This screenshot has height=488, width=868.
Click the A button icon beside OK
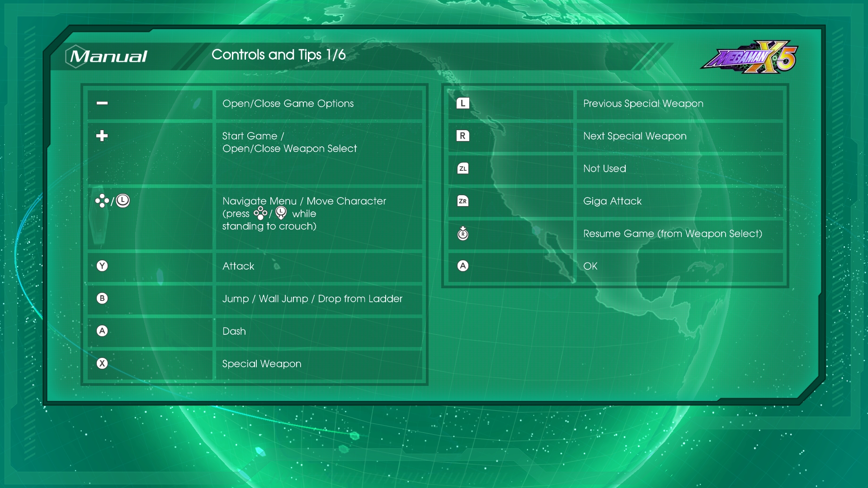462,266
